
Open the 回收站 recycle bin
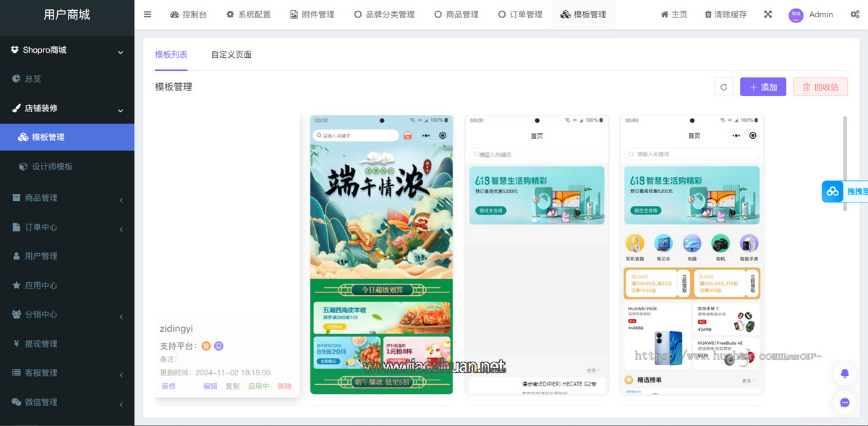click(820, 86)
